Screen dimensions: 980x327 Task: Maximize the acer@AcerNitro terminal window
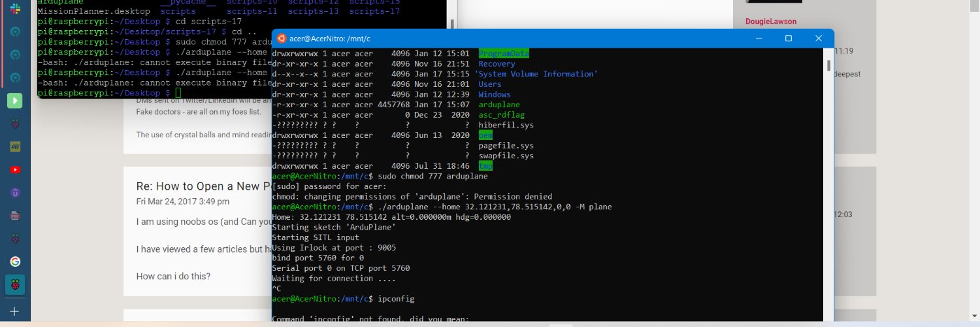(788, 39)
